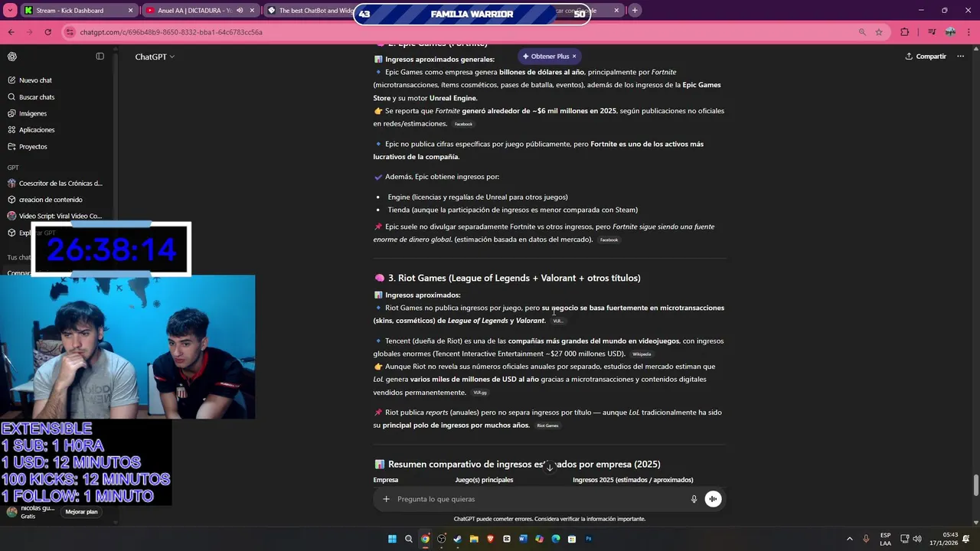
Task: Open Windows taskbar search
Action: (409, 539)
